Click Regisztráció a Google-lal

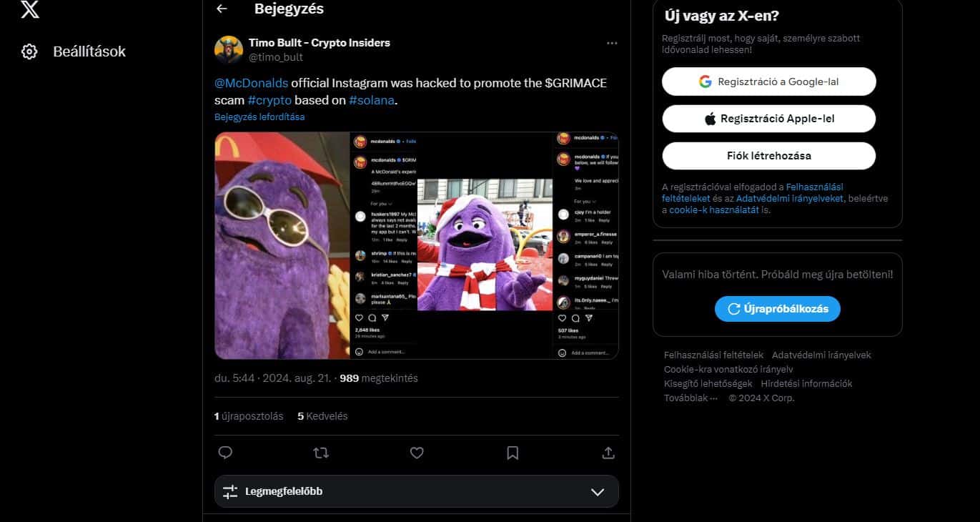[x=768, y=82]
